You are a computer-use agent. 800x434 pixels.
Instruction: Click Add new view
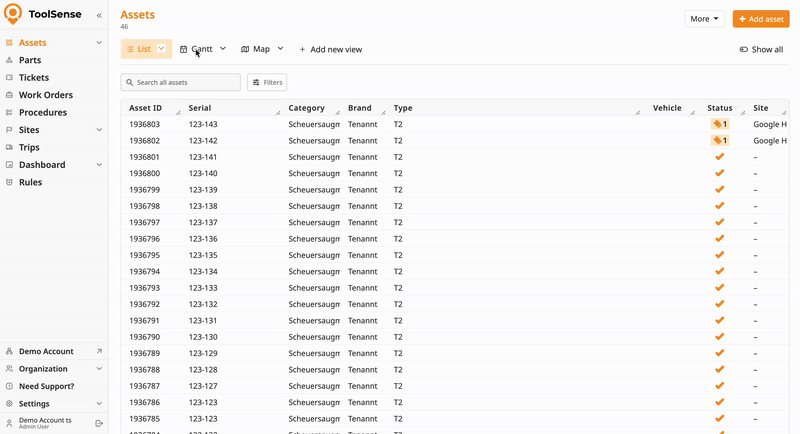330,49
